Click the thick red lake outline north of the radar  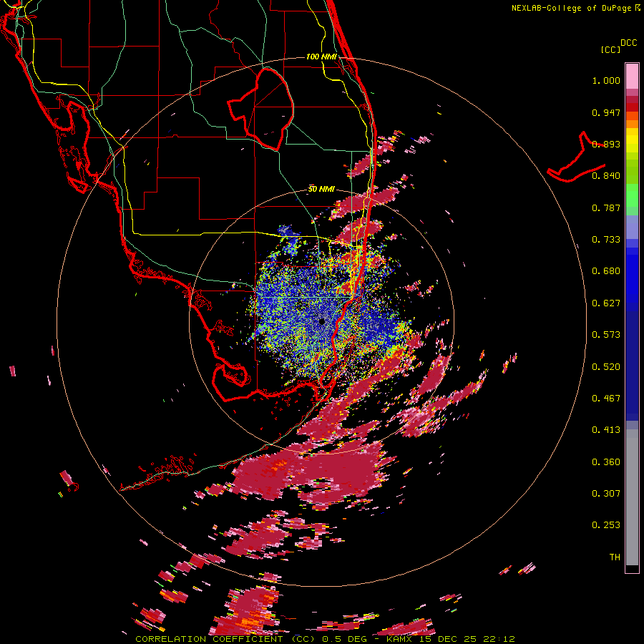260,109
